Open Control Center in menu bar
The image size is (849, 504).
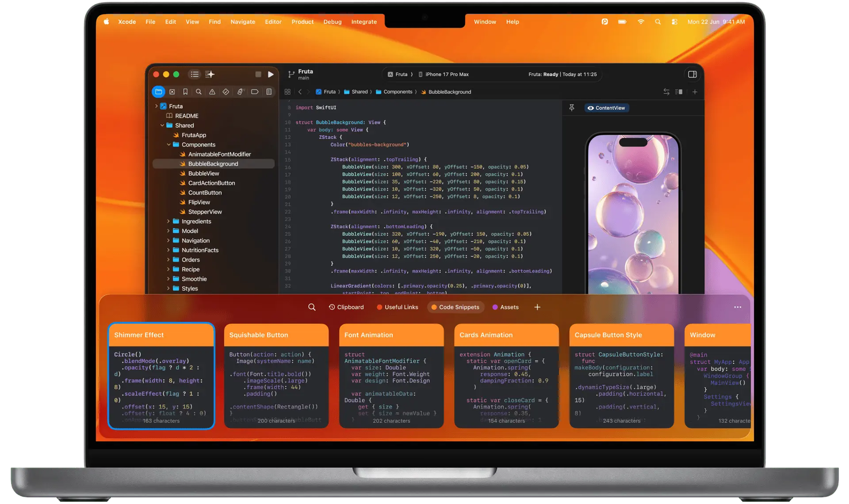[x=674, y=22]
